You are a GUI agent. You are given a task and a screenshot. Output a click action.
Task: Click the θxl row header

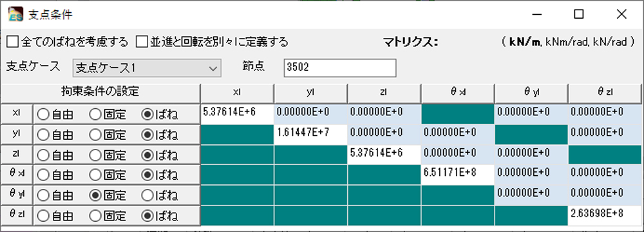tap(17, 175)
